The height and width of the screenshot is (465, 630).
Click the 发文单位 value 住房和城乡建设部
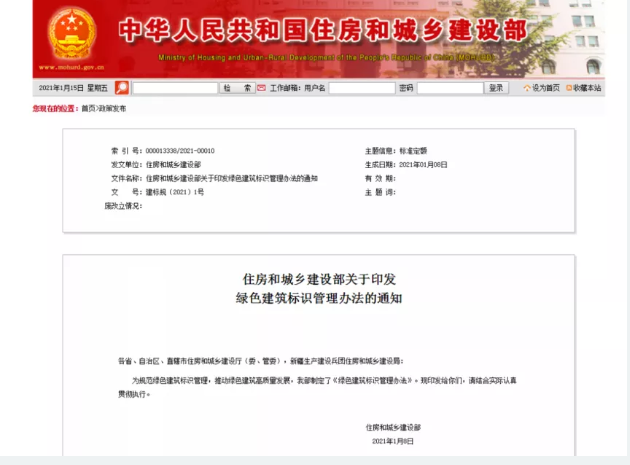tap(173, 164)
